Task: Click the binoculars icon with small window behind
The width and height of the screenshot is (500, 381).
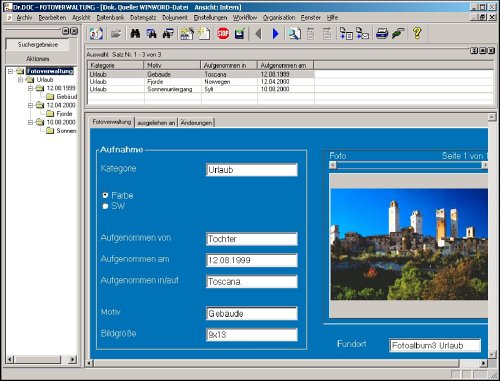Action: 151,34
